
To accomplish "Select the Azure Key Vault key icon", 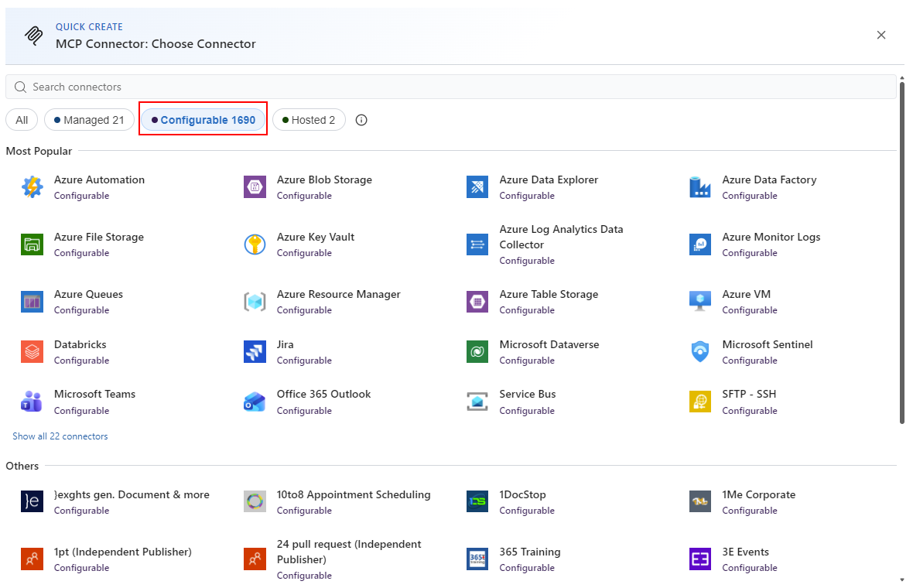I will pos(255,244).
